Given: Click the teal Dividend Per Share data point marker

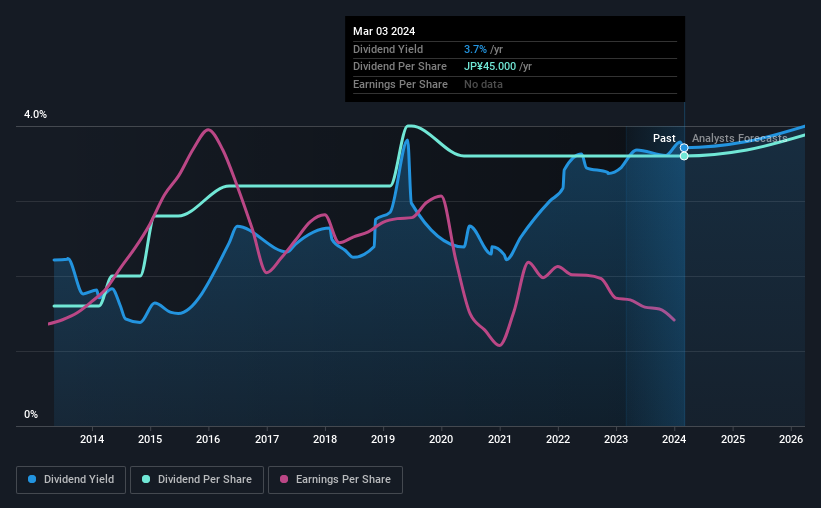Looking at the screenshot, I should pos(684,156).
